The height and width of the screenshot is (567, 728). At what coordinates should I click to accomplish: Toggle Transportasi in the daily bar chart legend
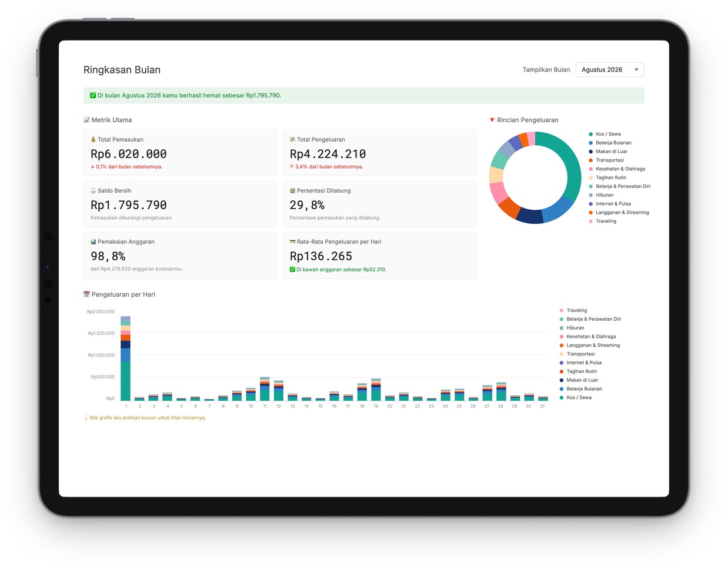577,354
